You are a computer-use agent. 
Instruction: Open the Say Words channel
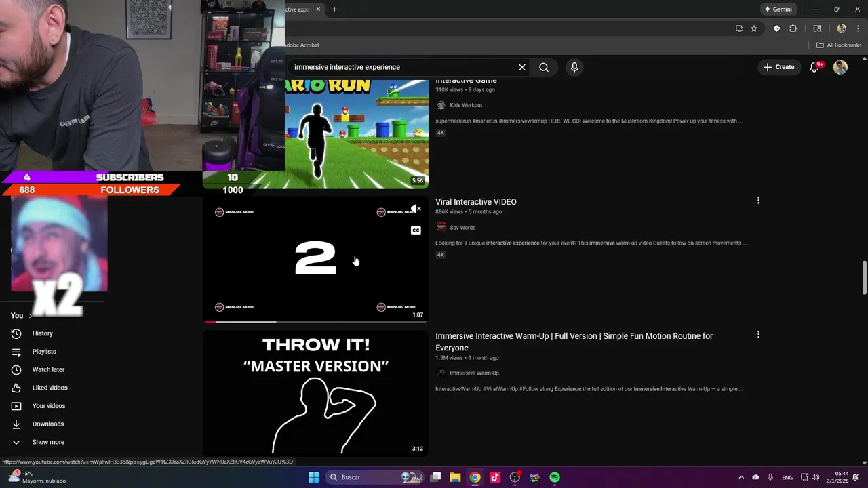coord(462,228)
